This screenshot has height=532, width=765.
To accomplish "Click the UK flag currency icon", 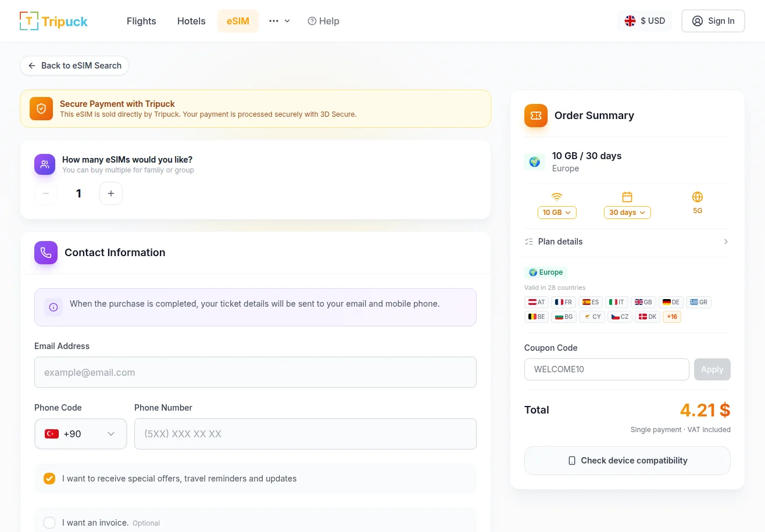I will point(630,21).
